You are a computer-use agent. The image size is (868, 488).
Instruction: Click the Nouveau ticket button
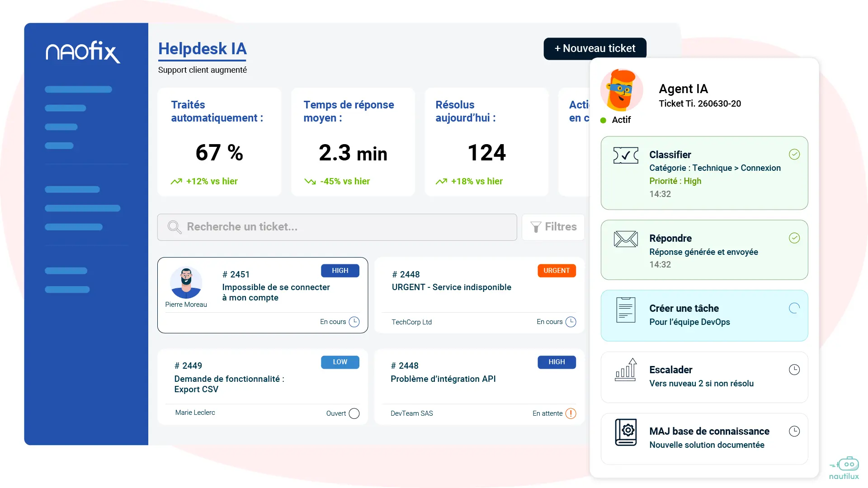595,48
